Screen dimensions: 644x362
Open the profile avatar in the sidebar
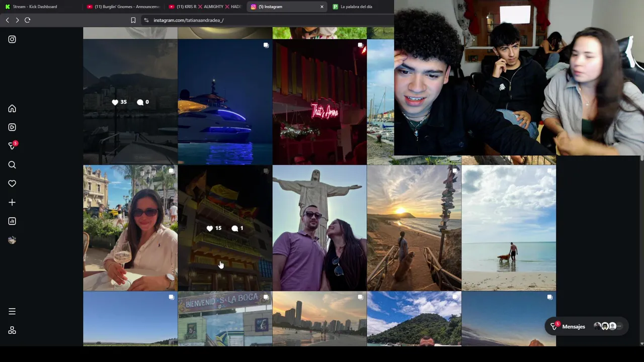(x=12, y=240)
